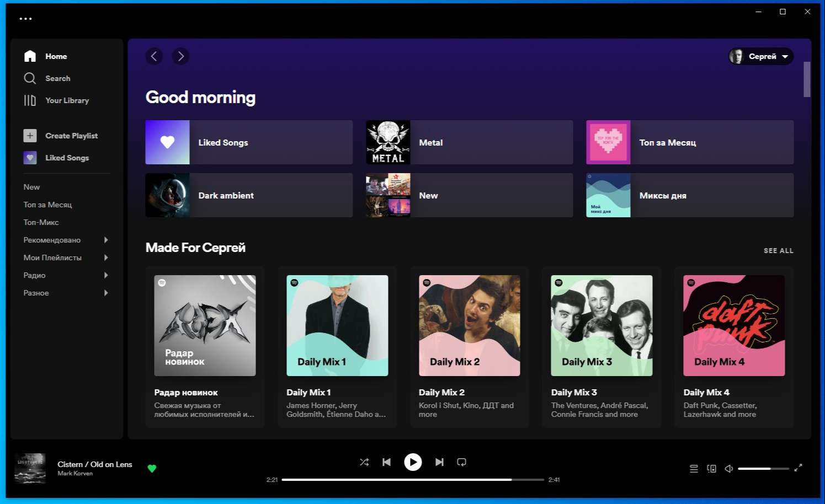825x504 pixels.
Task: Click the play button in player bar
Action: (413, 462)
